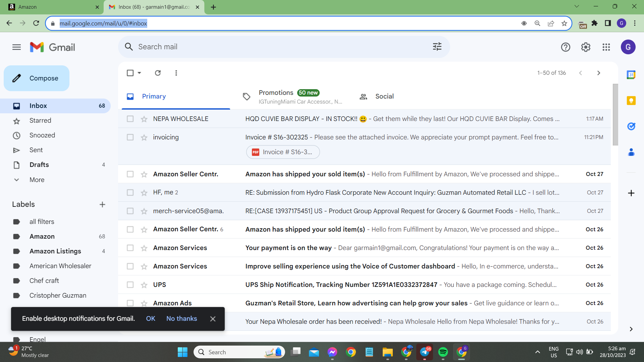Click the Windows taskbar Search box

(239, 352)
